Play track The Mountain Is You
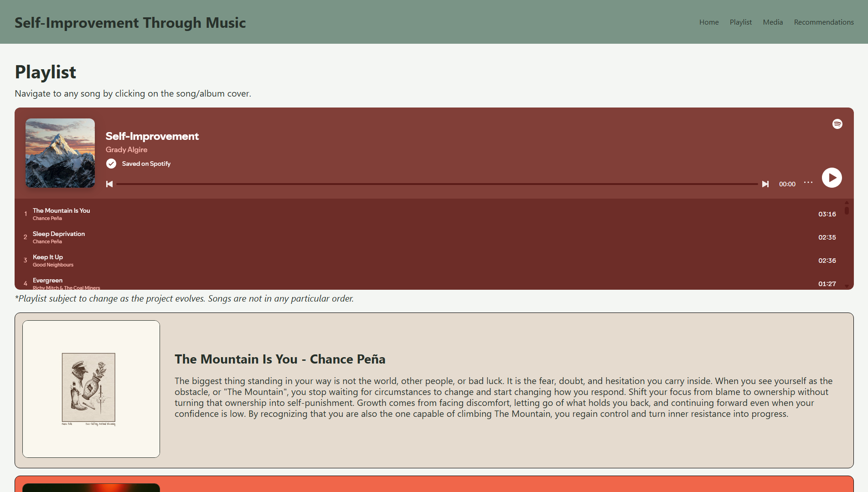 (62, 211)
